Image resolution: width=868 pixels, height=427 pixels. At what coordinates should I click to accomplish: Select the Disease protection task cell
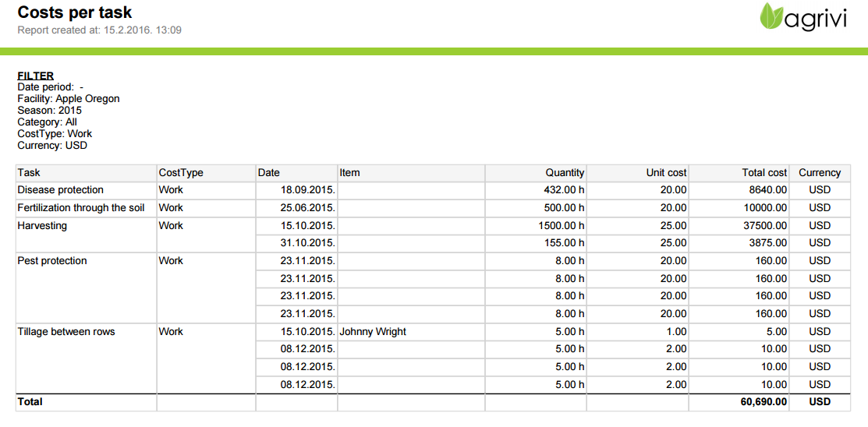61,190
